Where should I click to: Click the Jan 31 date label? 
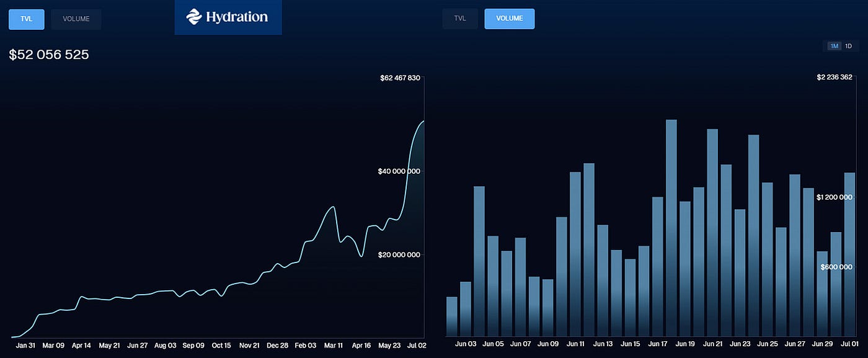tap(25, 345)
